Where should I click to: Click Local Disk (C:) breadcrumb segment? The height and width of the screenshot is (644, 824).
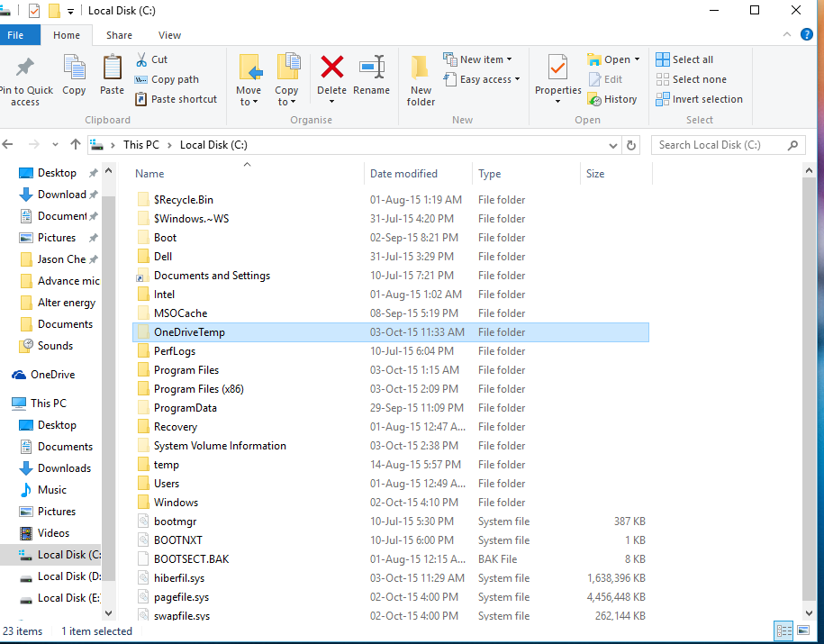(213, 145)
